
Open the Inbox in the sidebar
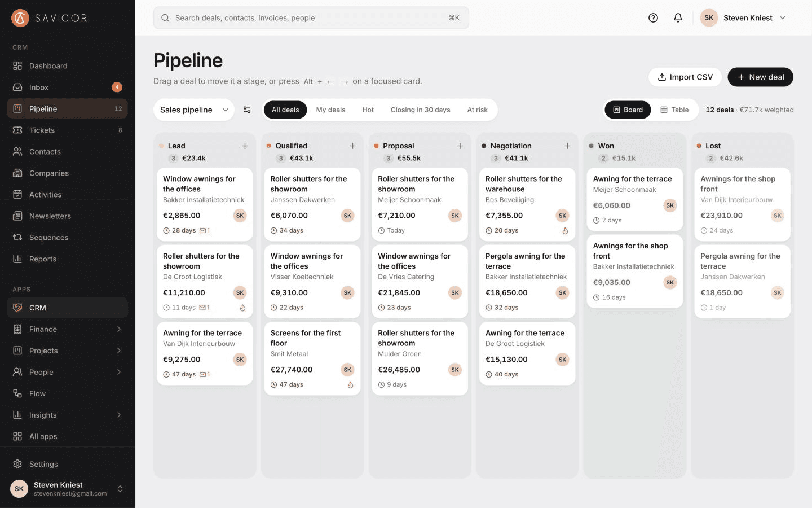point(67,87)
